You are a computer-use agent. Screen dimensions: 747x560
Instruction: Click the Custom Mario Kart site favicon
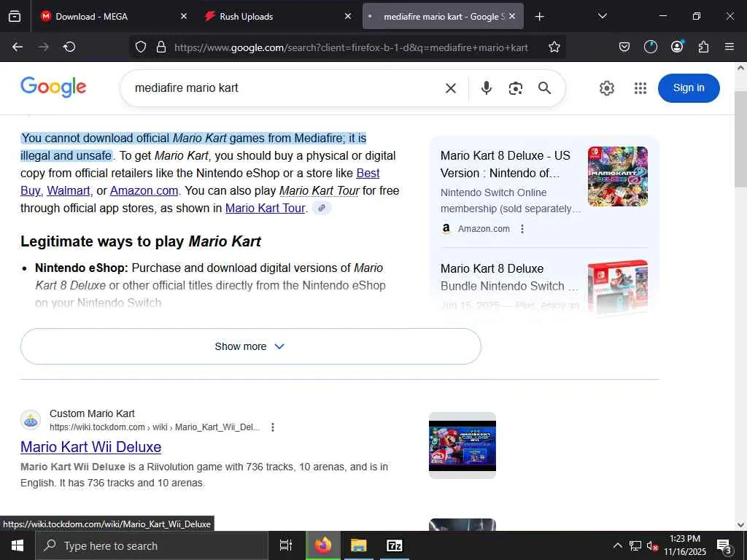31,420
